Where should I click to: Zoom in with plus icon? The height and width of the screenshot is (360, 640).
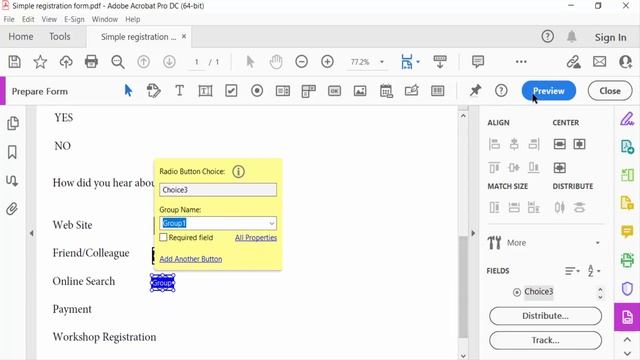coord(327,62)
